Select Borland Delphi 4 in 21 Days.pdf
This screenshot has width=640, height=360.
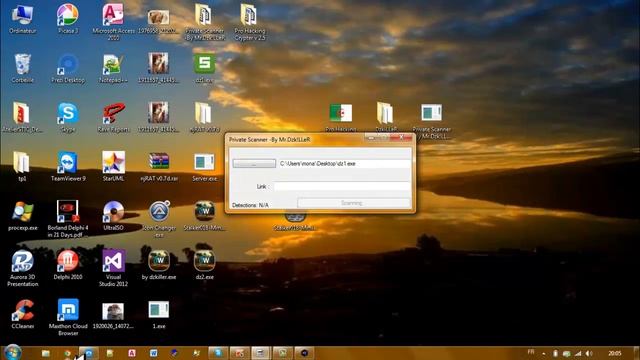click(x=68, y=218)
